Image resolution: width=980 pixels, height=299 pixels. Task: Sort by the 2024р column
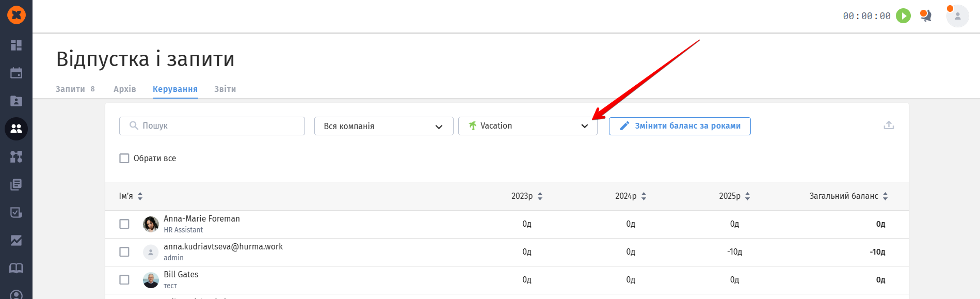(x=631, y=196)
